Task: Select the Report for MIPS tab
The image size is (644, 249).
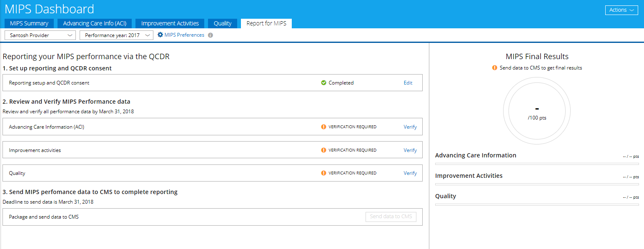Action: tap(266, 23)
